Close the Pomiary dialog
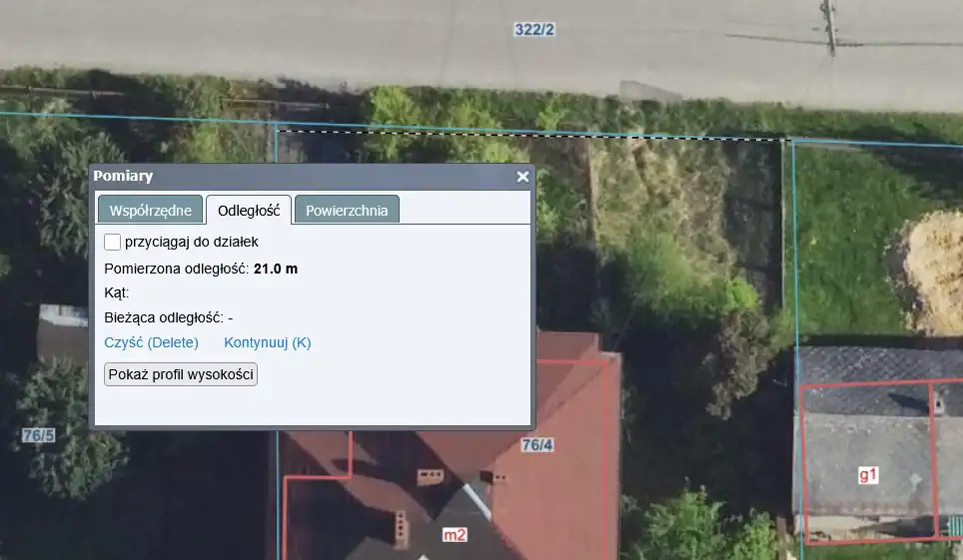Viewport: 963px width, 560px height. coord(521,177)
